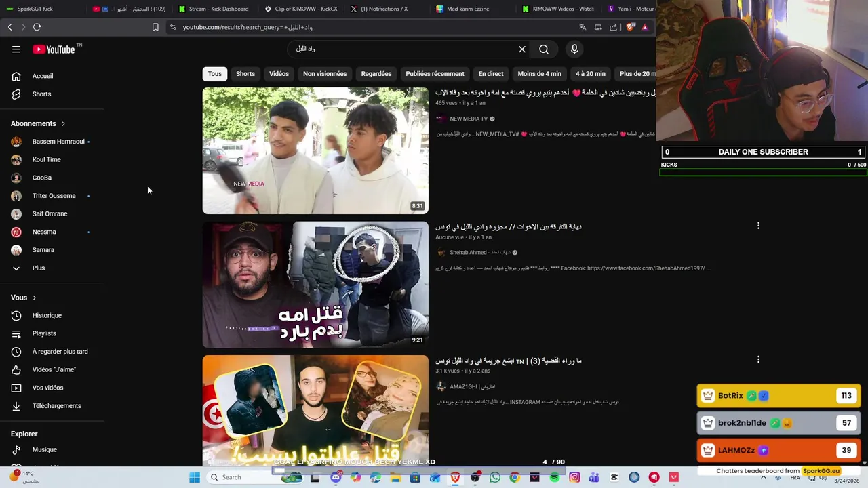Open Playlists in the sidebar
Viewport: 868px width, 488px height.
(x=44, y=333)
